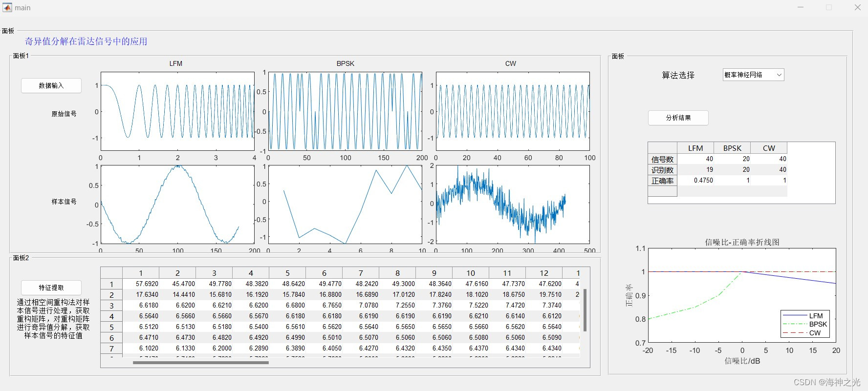The width and height of the screenshot is (868, 391).
Task: Click the 数据输入 button
Action: [x=51, y=85]
